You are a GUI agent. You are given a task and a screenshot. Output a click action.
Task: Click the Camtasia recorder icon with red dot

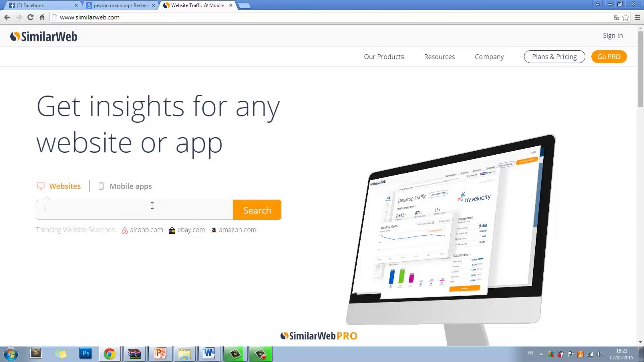click(x=261, y=354)
